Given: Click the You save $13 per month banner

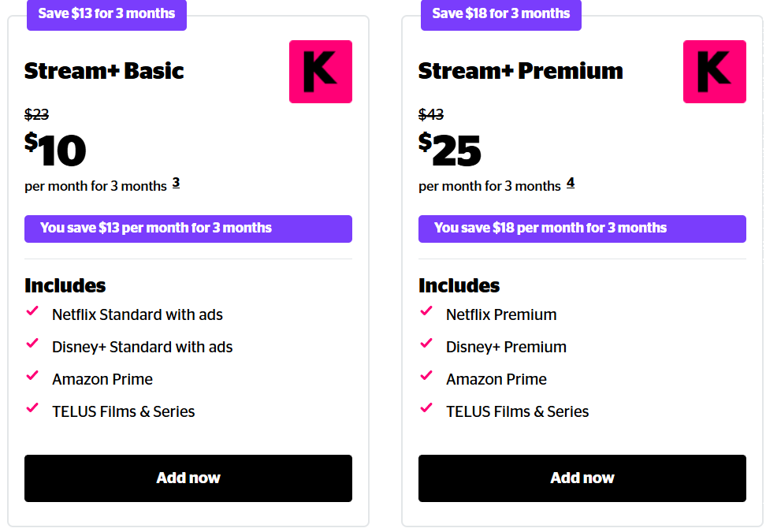Looking at the screenshot, I should pyautogui.click(x=188, y=229).
